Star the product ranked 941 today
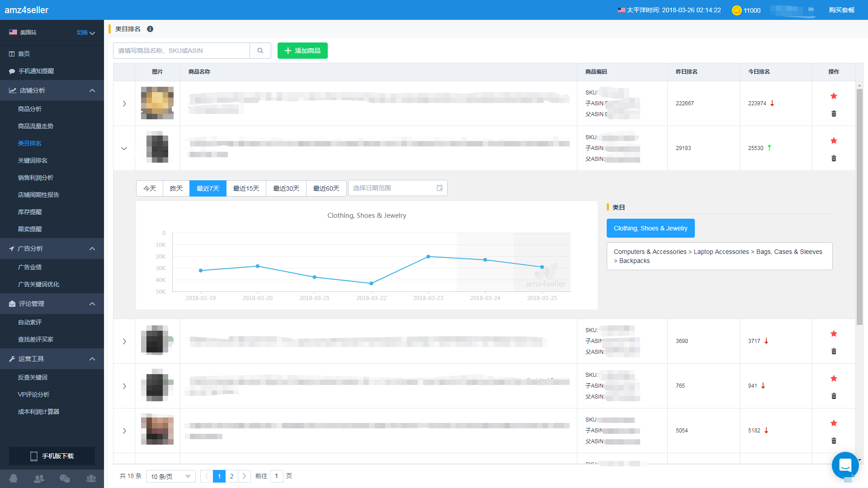This screenshot has width=868, height=488. 834,378
